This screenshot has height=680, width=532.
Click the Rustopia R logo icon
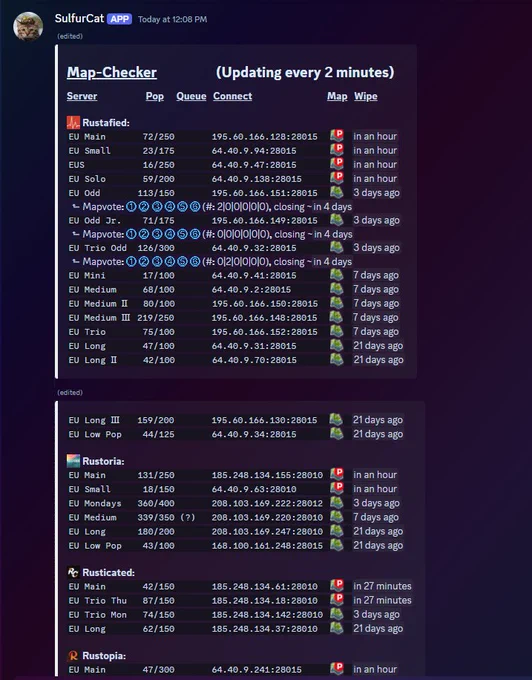tap(73, 655)
